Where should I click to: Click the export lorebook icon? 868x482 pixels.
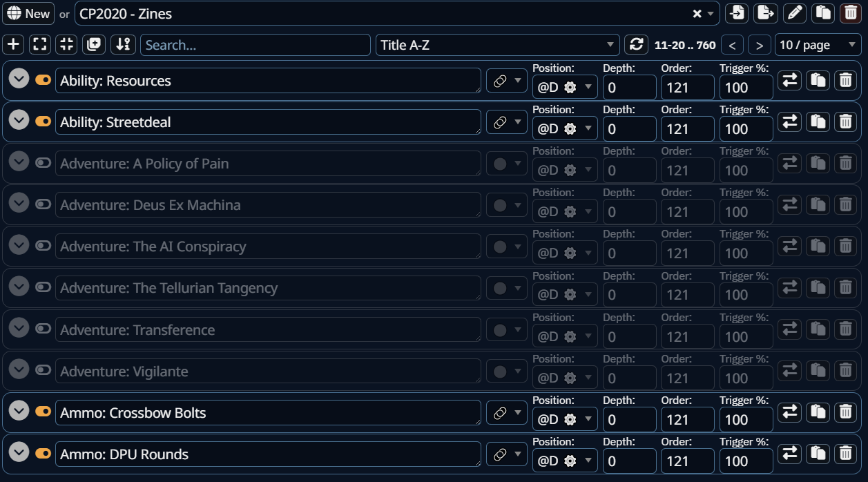pyautogui.click(x=765, y=12)
